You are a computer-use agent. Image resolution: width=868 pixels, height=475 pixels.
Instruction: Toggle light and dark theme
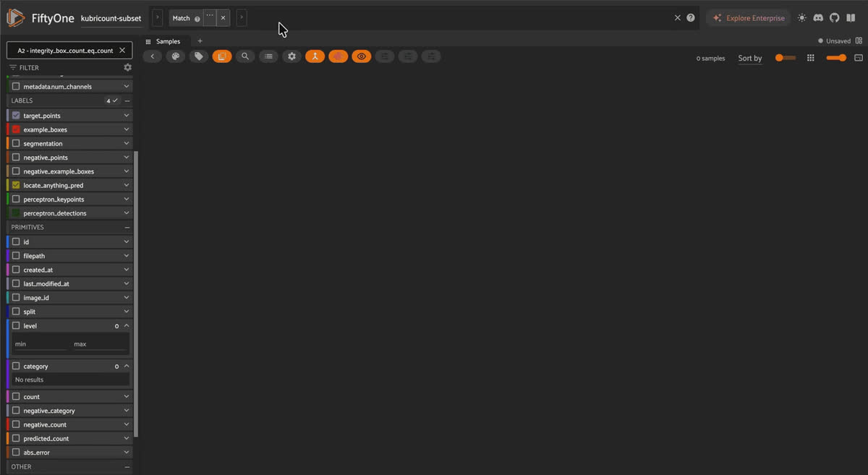coord(801,18)
